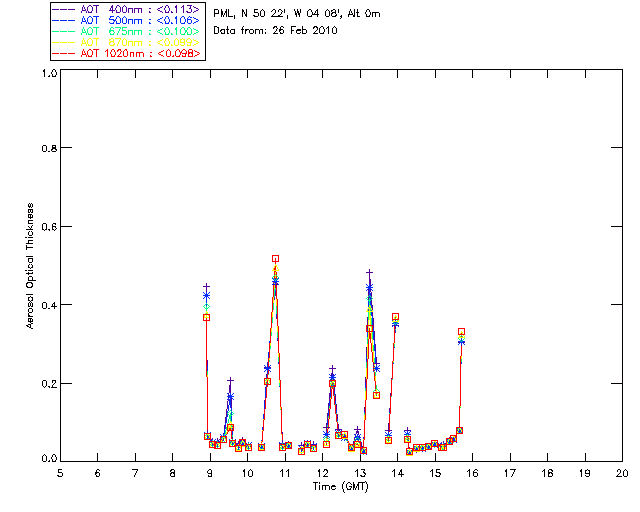Image resolution: width=640 pixels, height=512 pixels.
Task: Select the first purple plus marker near 9 GMT
Action: pos(207,287)
